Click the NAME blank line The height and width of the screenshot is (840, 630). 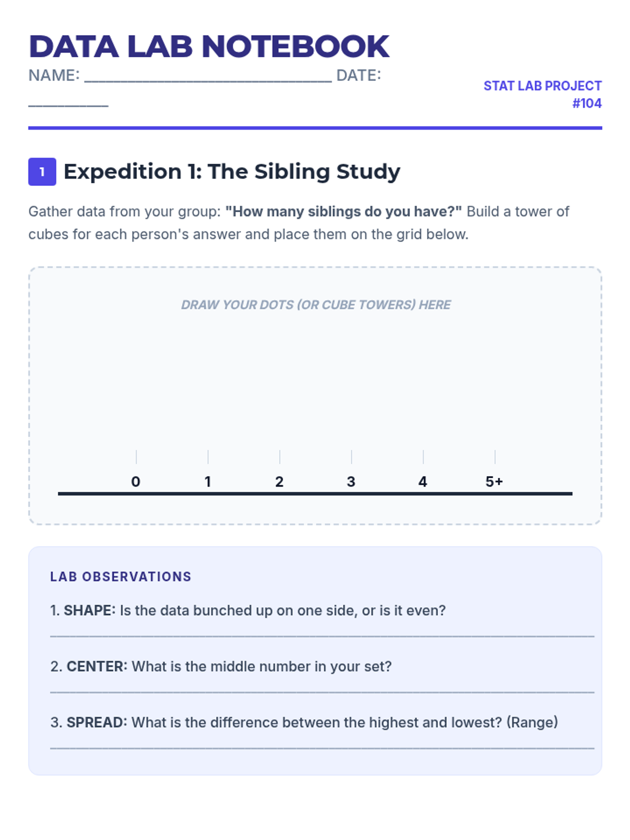208,77
